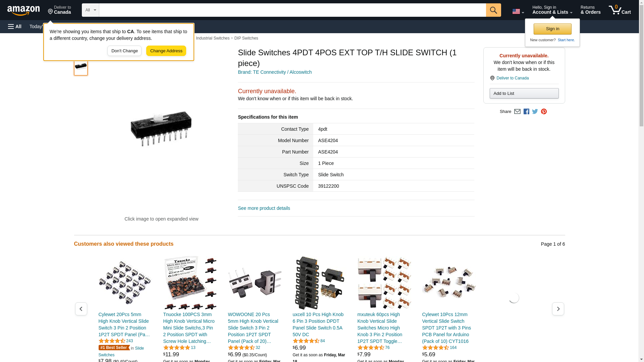
Task: Expand the language flag dropdown
Action: pos(518,11)
